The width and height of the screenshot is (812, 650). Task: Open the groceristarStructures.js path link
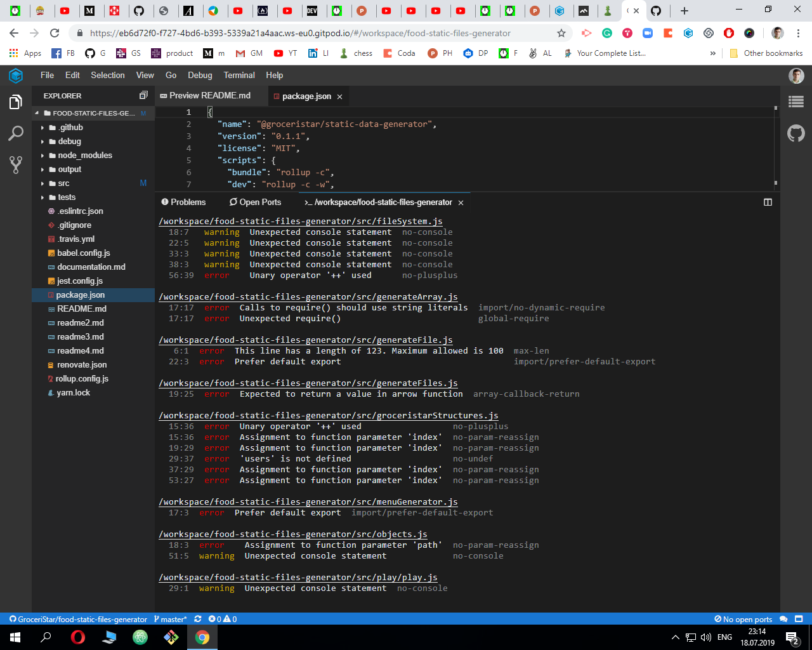point(329,416)
